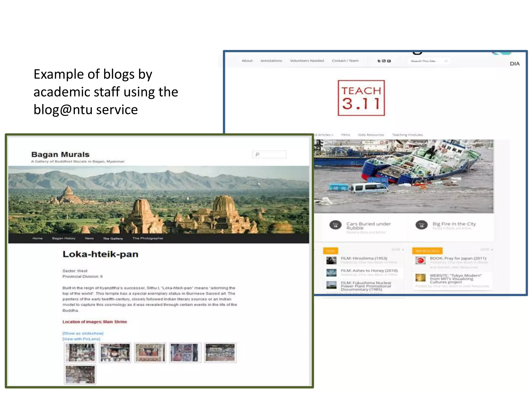This screenshot has height=399, width=532.
Task: Click the orange WEB RESOURCES section label
Action: click(427, 251)
